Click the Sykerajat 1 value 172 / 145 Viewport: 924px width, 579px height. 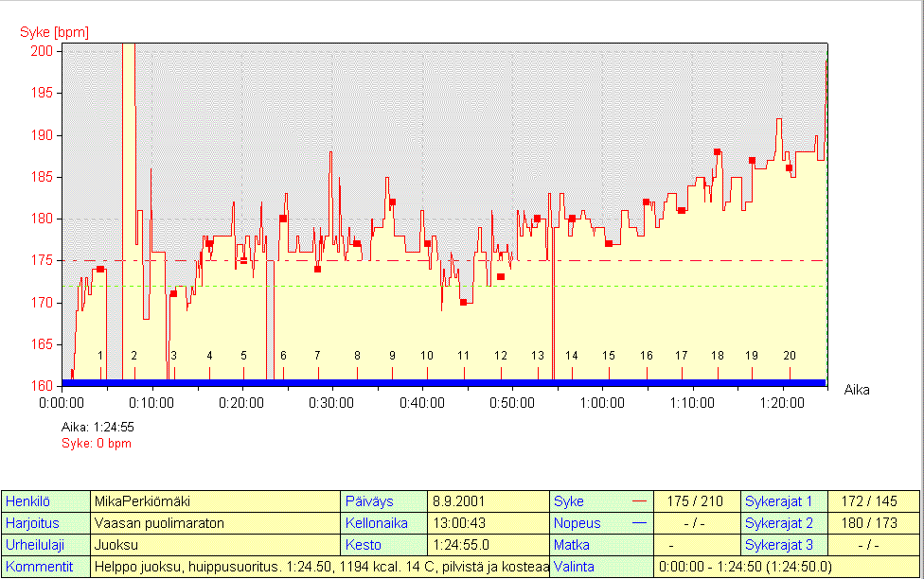coord(873,501)
